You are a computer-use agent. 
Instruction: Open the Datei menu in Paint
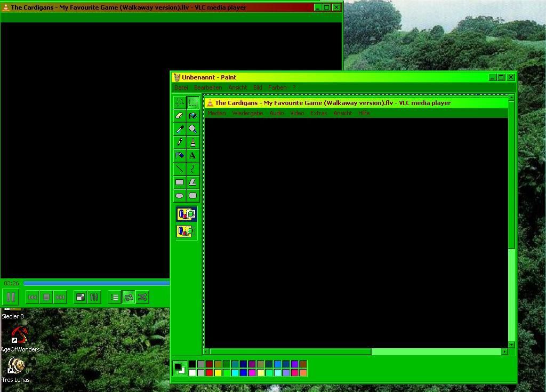click(181, 87)
